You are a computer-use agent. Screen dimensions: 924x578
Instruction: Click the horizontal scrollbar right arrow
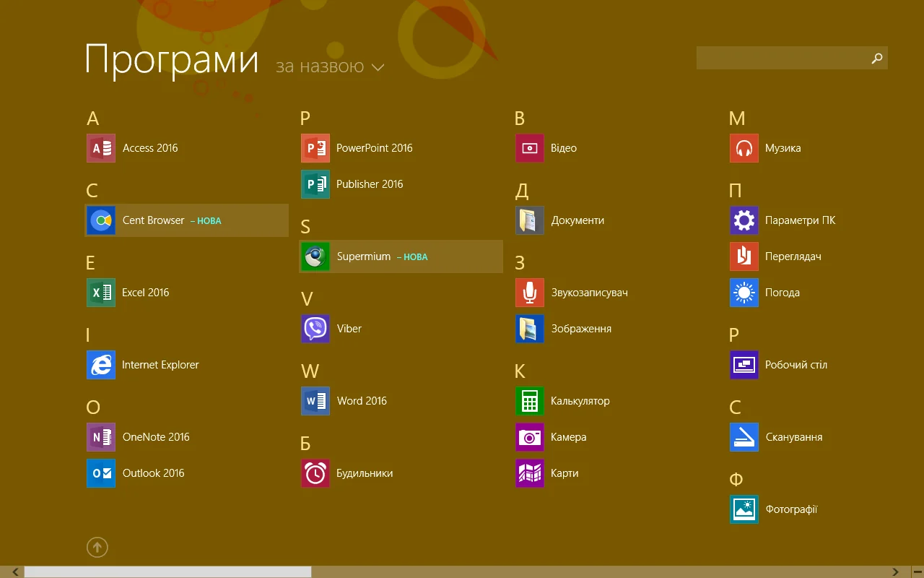[x=895, y=572]
